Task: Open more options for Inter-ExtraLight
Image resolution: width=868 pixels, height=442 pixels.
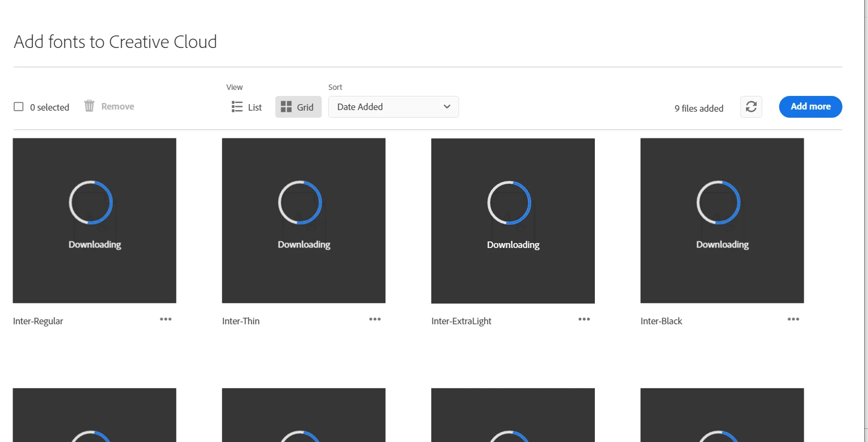Action: click(584, 319)
